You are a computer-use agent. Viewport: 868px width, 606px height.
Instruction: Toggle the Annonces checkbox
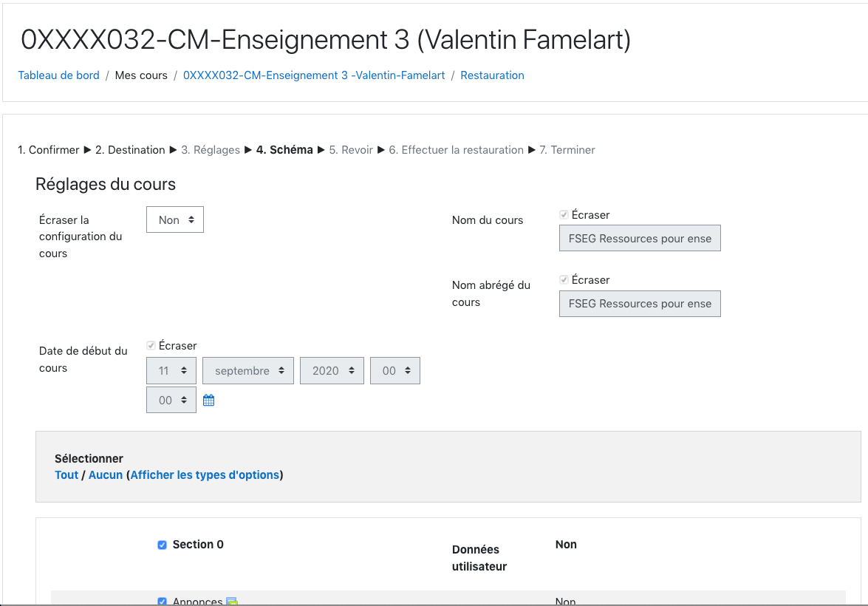(x=163, y=602)
